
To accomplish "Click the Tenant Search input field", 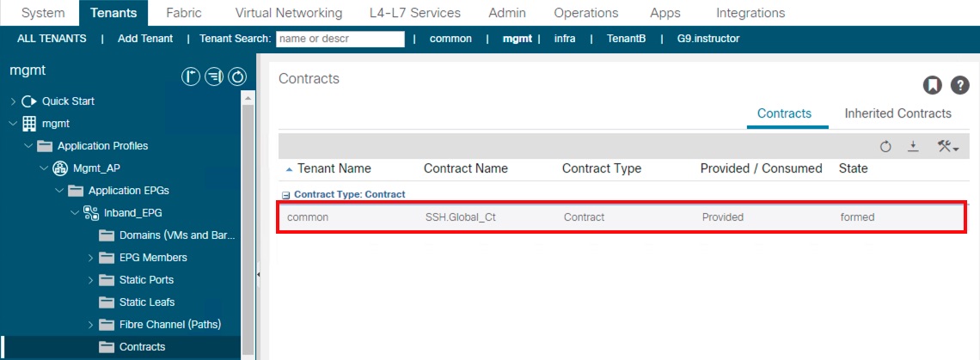I will pos(340,39).
